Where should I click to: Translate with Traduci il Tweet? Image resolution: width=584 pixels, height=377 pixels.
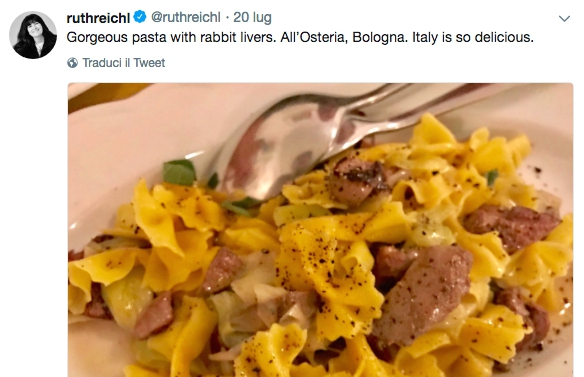click(123, 63)
